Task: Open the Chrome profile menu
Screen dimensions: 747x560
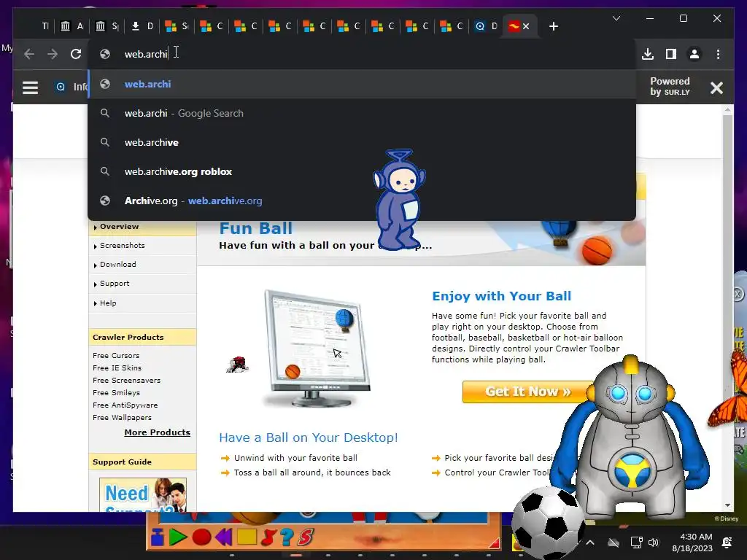Action: pos(694,54)
